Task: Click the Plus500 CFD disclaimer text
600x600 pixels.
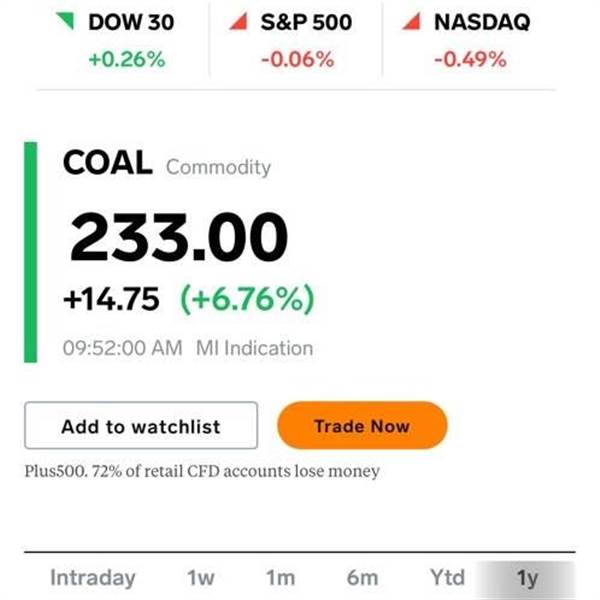Action: (x=202, y=471)
